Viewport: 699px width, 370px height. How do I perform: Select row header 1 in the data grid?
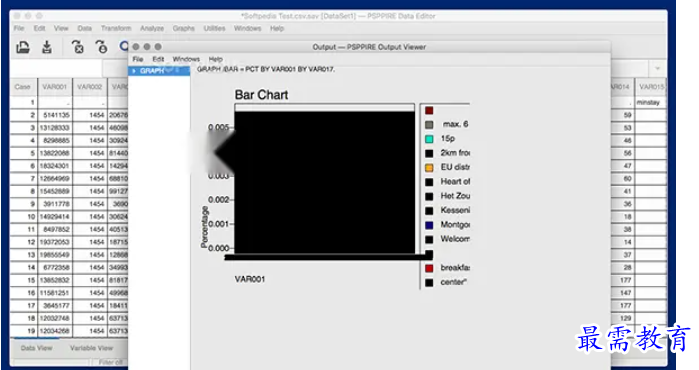[x=24, y=102]
